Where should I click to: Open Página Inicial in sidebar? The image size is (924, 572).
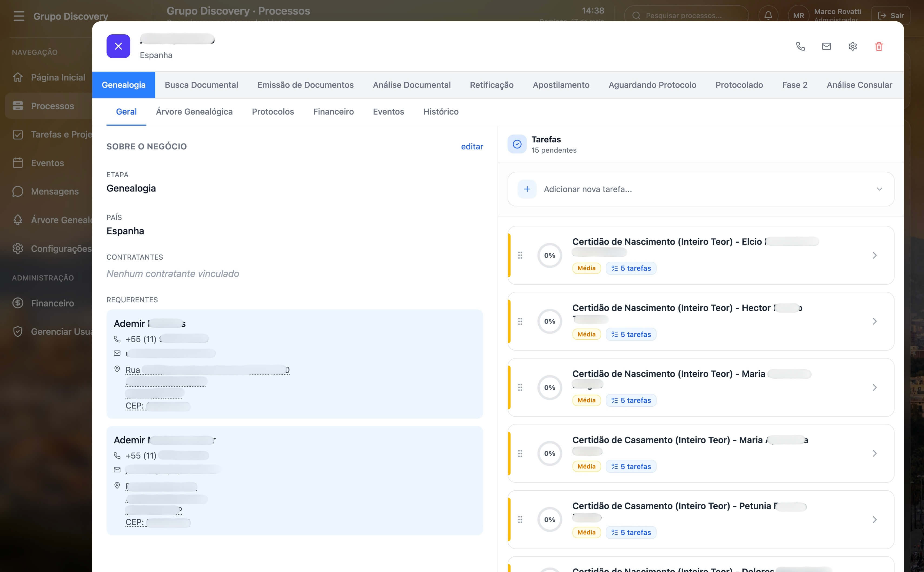click(49, 77)
